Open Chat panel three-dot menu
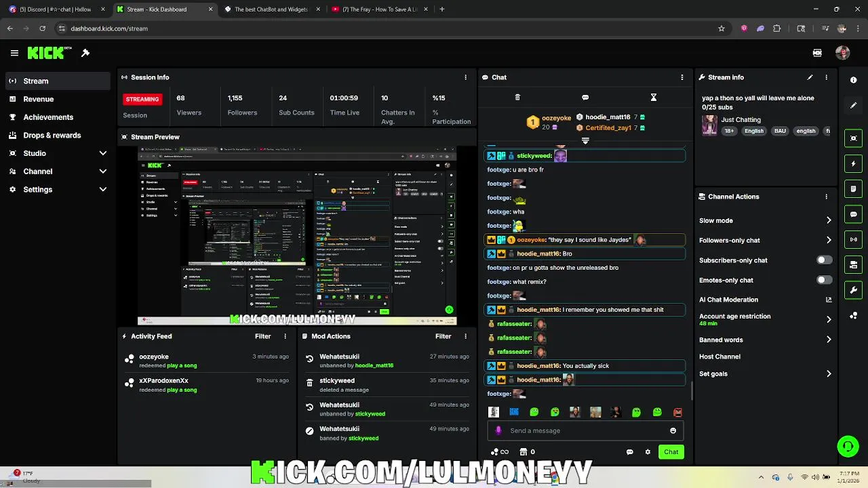Image resolution: width=868 pixels, height=488 pixels. coord(682,77)
